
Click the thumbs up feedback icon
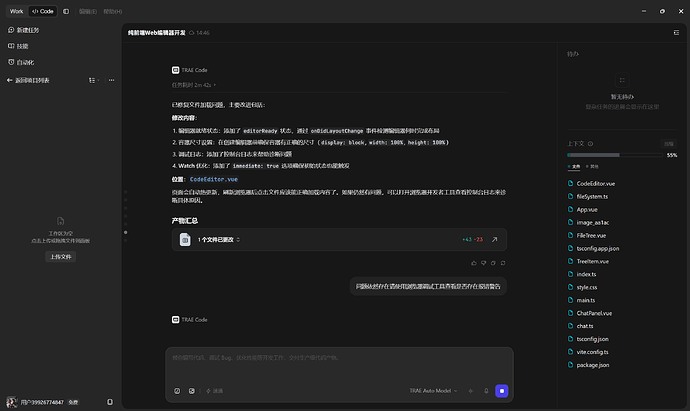tap(474, 263)
